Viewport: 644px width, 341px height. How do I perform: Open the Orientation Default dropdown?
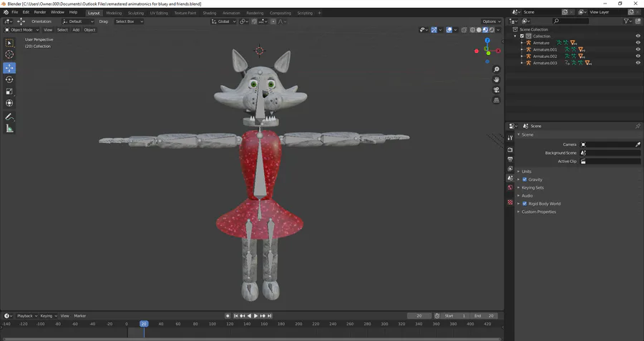77,21
